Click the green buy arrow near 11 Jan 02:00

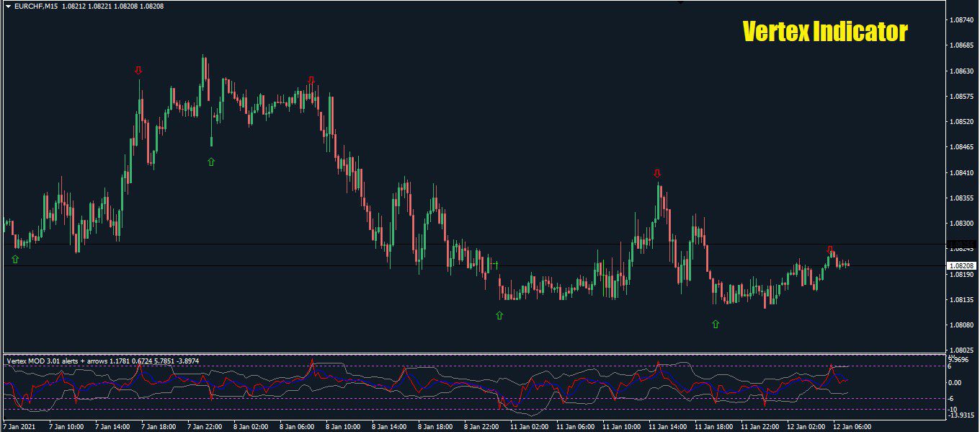tap(499, 315)
